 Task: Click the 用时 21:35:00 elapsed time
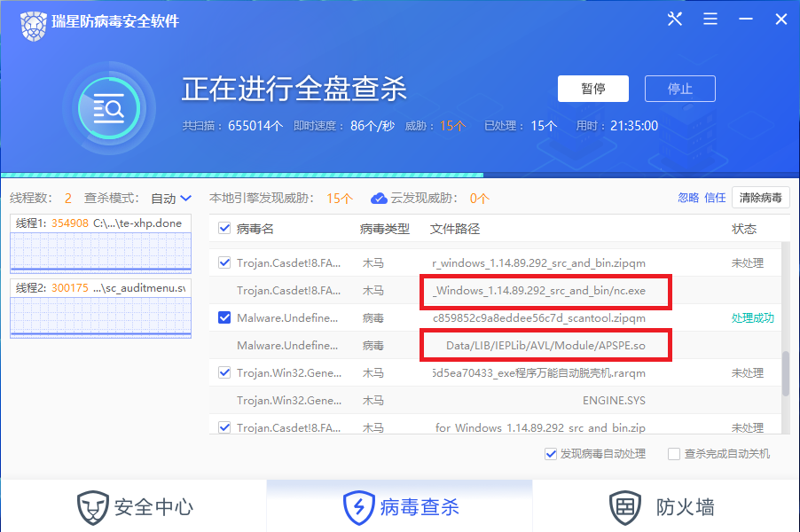click(x=633, y=126)
